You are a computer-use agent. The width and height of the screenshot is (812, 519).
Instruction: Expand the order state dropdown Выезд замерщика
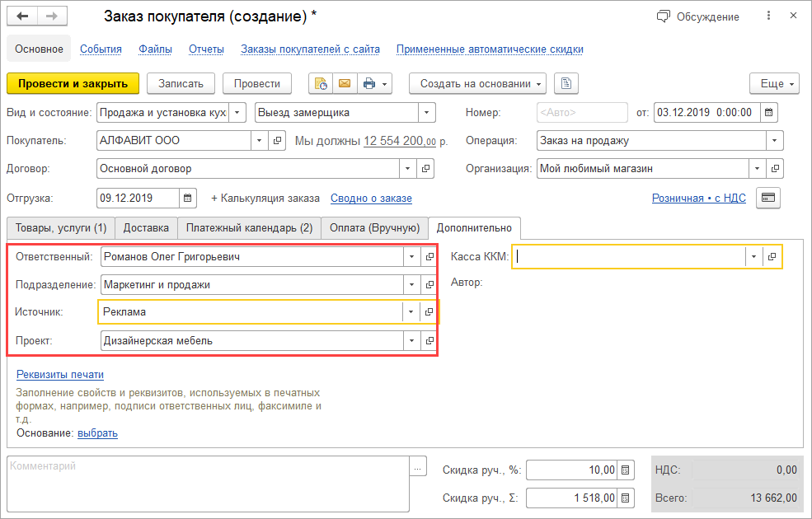[x=427, y=112]
